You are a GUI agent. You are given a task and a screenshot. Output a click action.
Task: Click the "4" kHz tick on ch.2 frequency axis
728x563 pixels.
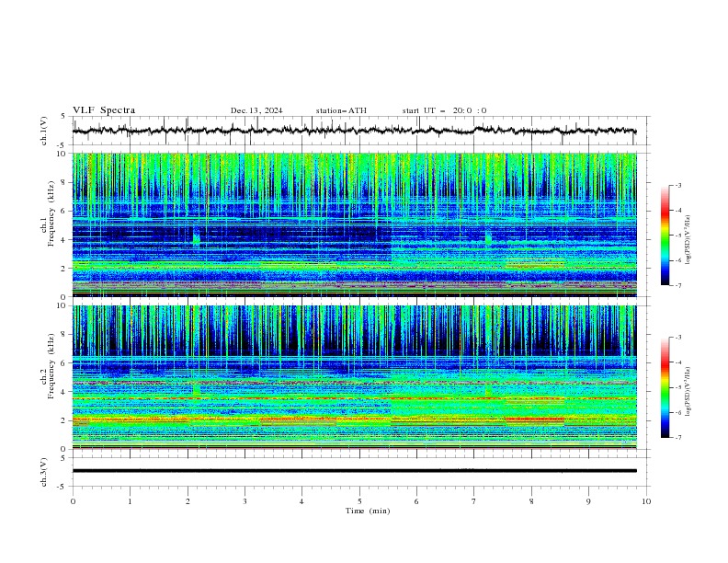(65, 392)
